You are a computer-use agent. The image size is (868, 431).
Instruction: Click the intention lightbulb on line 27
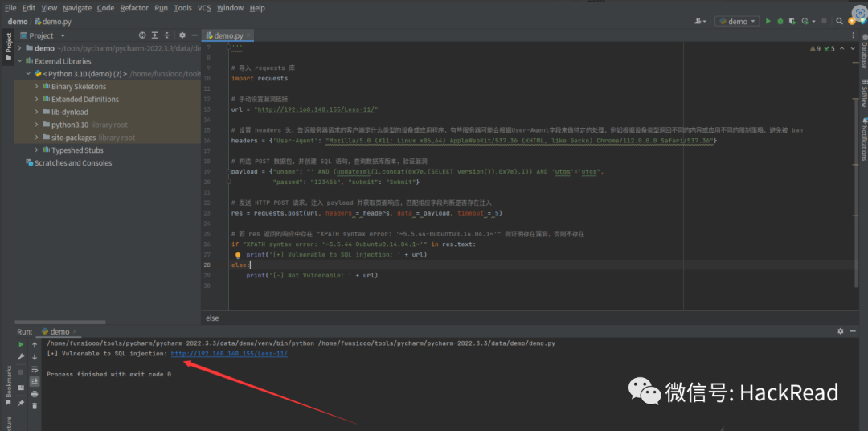tap(238, 256)
